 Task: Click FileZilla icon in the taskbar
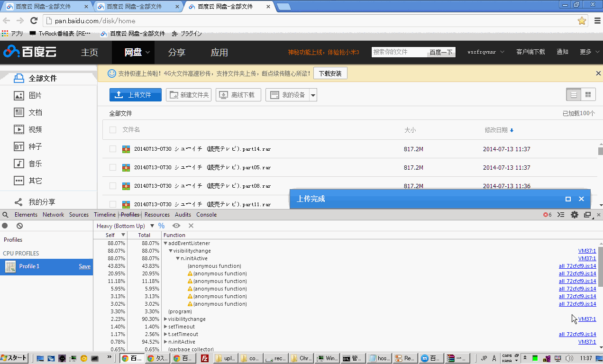coord(205,358)
